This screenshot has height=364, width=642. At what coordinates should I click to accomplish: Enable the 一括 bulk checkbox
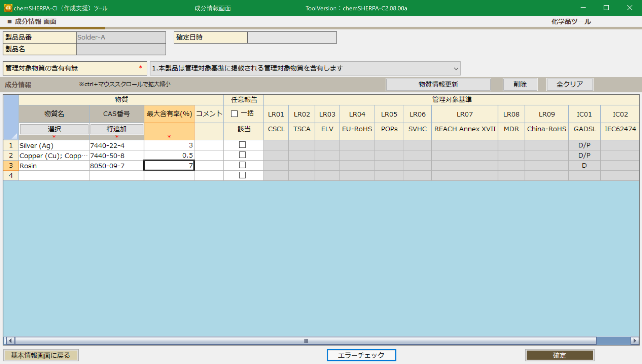tap(234, 114)
